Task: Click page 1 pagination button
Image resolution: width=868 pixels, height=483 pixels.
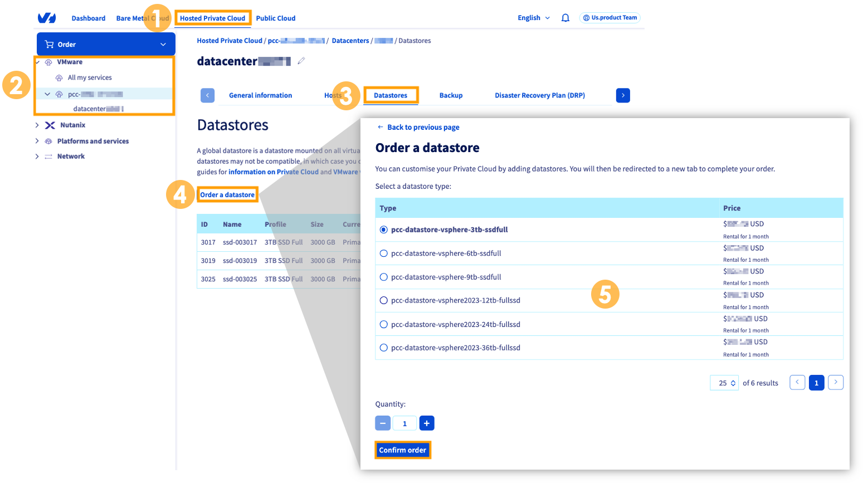Action: (817, 383)
